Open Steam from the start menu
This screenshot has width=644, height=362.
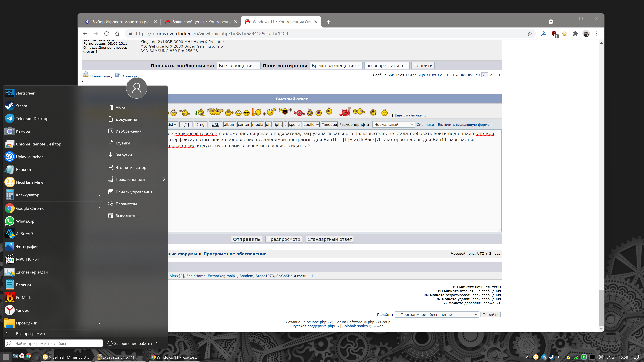[x=21, y=106]
